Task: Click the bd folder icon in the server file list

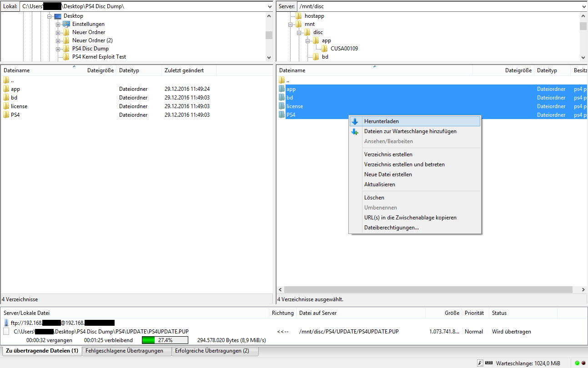Action: pos(281,98)
